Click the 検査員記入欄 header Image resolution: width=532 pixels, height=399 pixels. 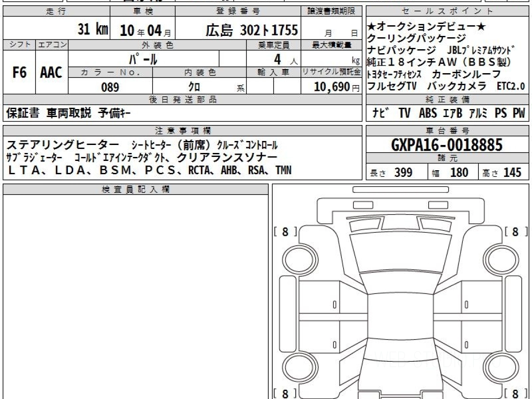[x=135, y=189]
